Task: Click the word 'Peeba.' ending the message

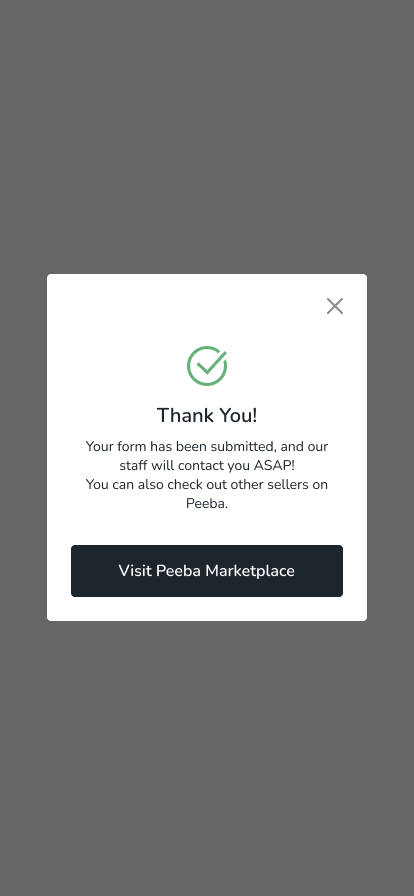Action: tap(207, 504)
